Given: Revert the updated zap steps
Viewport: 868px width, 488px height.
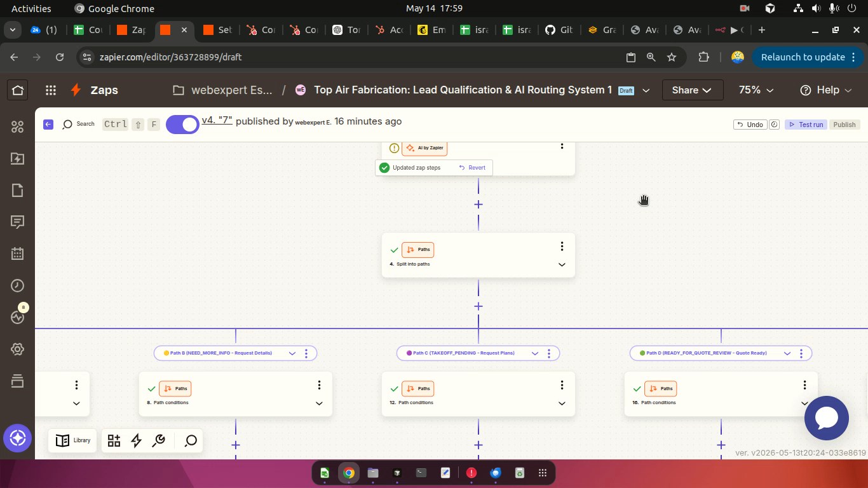Looking at the screenshot, I should [472, 168].
